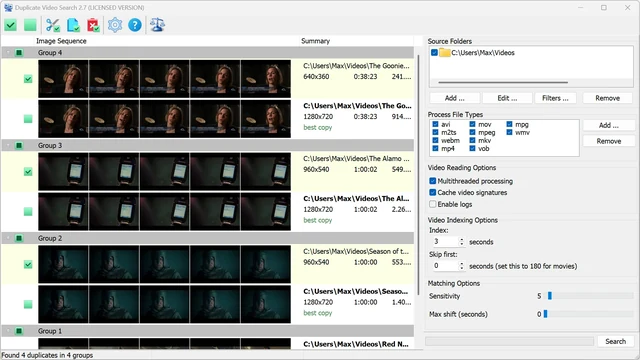Click Remove next to Process File Types
This screenshot has height=360, width=640.
pos(609,141)
